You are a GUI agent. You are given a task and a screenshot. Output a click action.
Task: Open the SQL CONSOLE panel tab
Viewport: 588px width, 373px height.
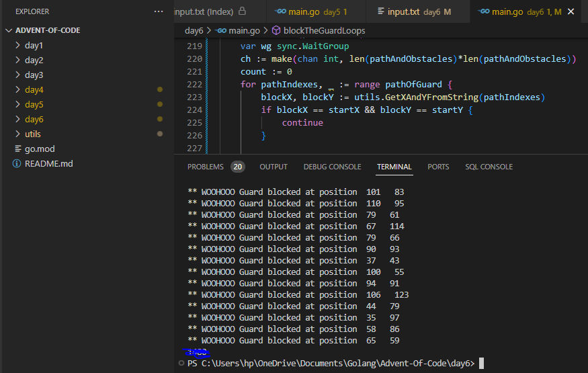click(489, 167)
